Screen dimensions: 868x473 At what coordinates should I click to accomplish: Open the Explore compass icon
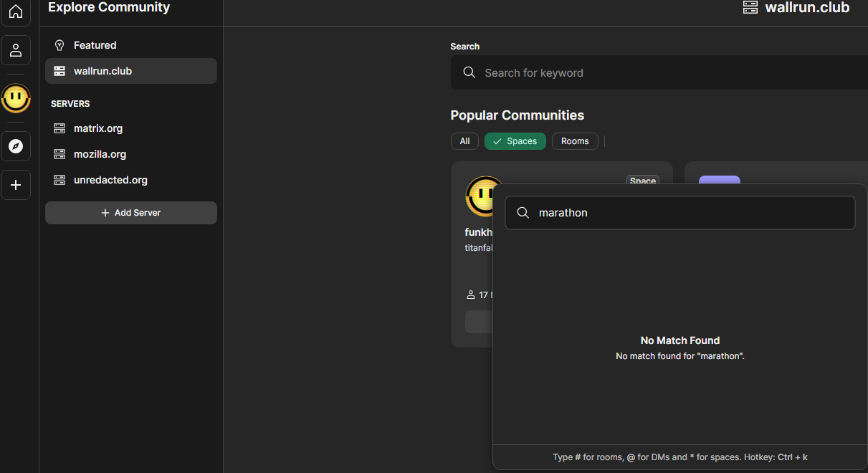pos(16,146)
